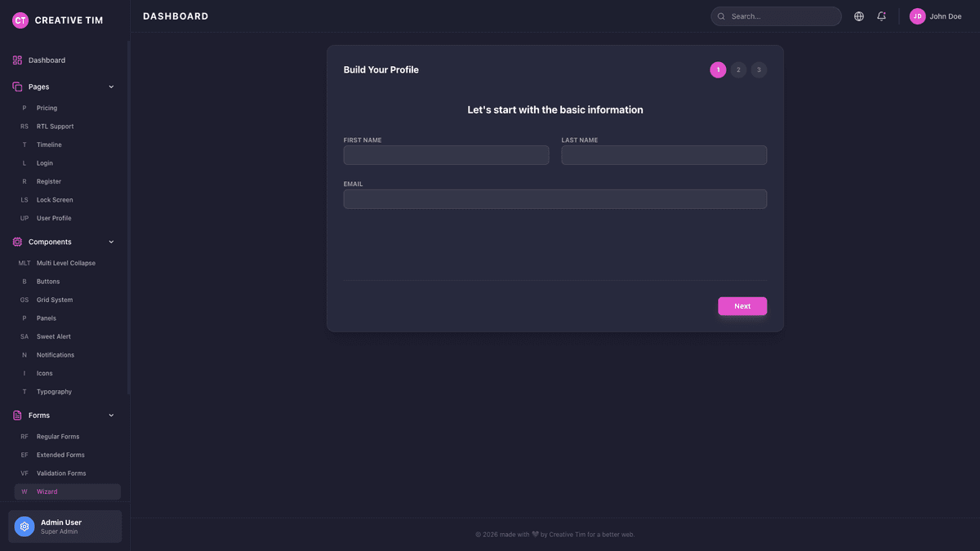The width and height of the screenshot is (980, 551).
Task: Open the language globe icon in top bar
Action: tap(858, 16)
